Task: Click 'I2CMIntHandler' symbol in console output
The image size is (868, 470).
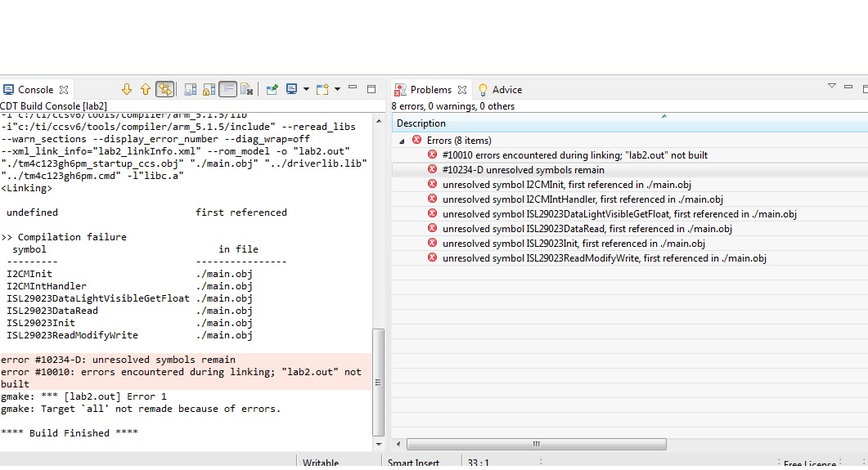Action: (x=47, y=286)
